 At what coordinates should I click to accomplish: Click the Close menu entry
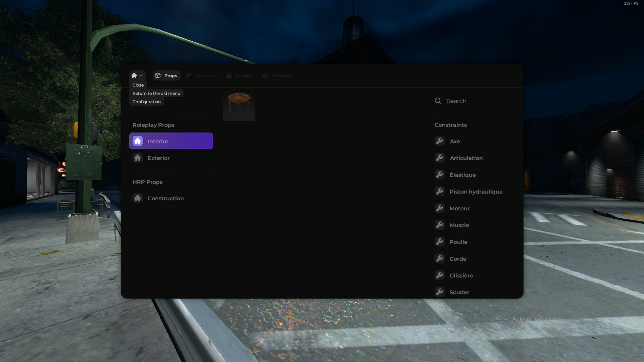click(x=138, y=85)
